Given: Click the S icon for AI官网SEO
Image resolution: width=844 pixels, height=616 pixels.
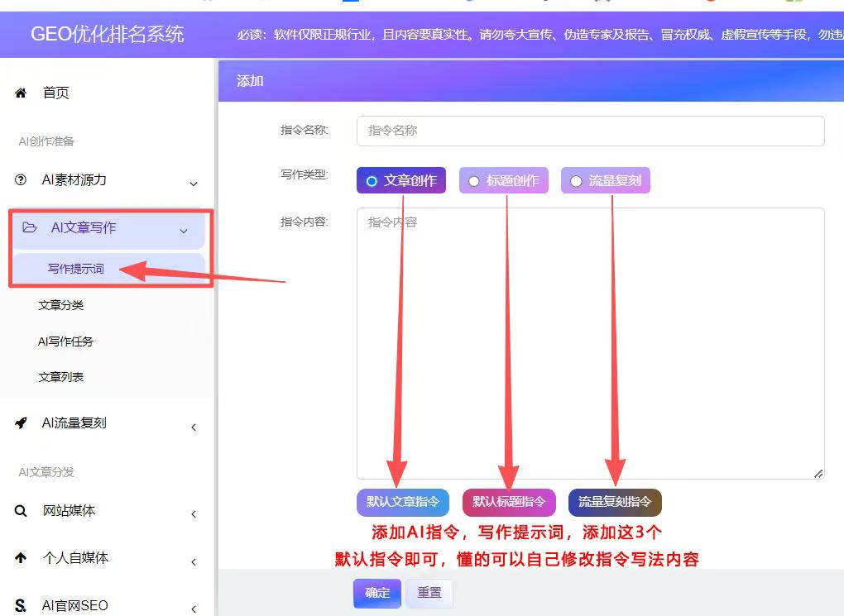Looking at the screenshot, I should pyautogui.click(x=20, y=604).
